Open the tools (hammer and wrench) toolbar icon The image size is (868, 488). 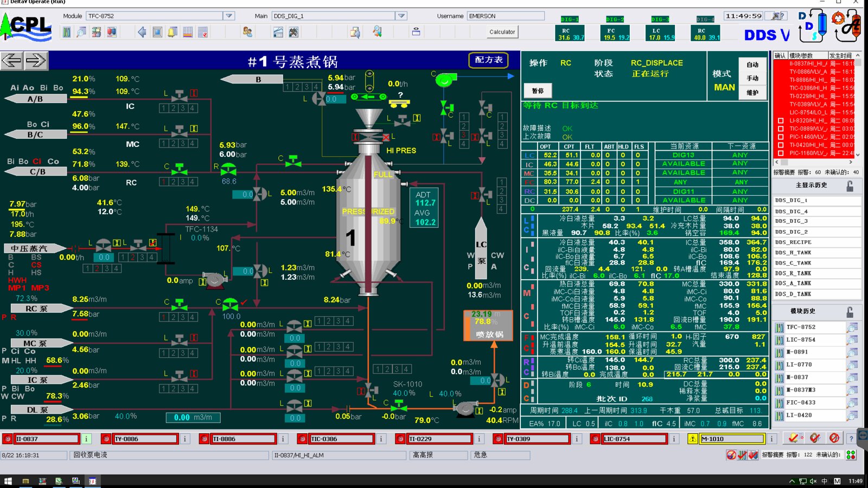293,33
